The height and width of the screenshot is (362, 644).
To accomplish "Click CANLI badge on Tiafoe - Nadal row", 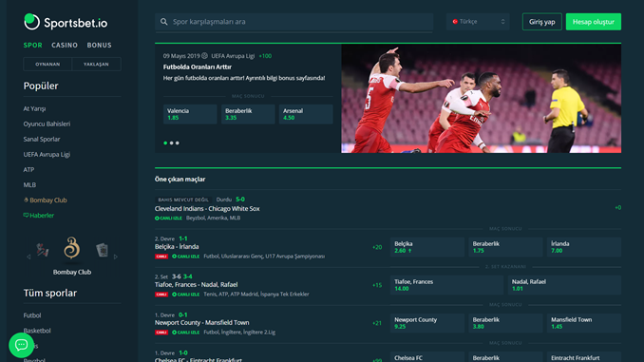I will [161, 295].
